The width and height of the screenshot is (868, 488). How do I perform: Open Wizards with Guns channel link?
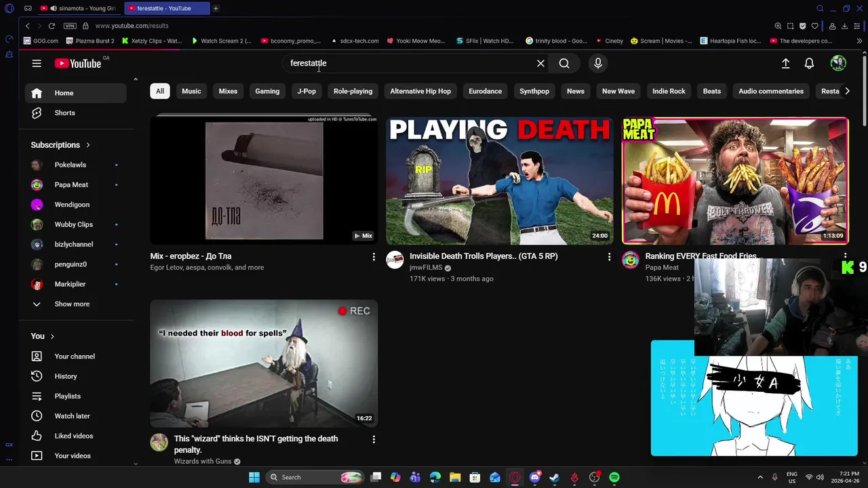coord(203,462)
